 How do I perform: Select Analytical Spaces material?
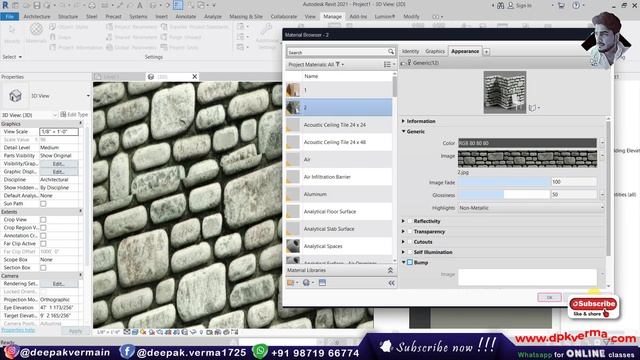(338, 246)
